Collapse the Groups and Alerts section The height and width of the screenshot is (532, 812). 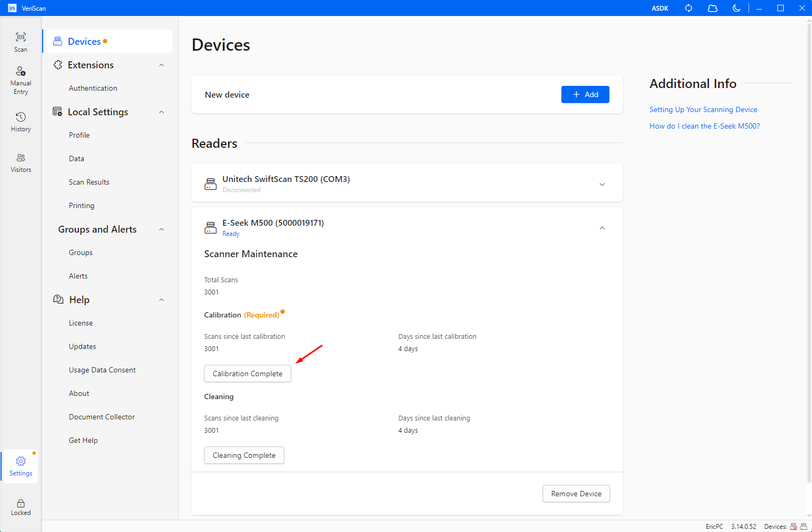(x=162, y=229)
